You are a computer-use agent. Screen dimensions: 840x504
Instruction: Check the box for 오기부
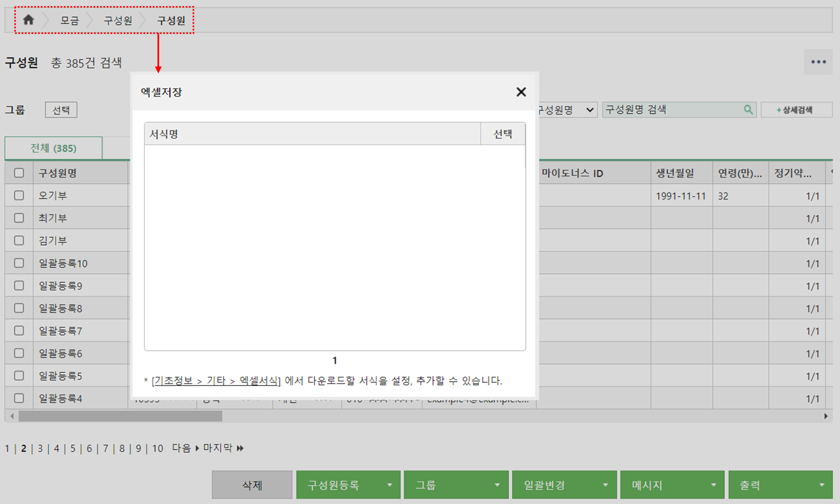click(19, 195)
